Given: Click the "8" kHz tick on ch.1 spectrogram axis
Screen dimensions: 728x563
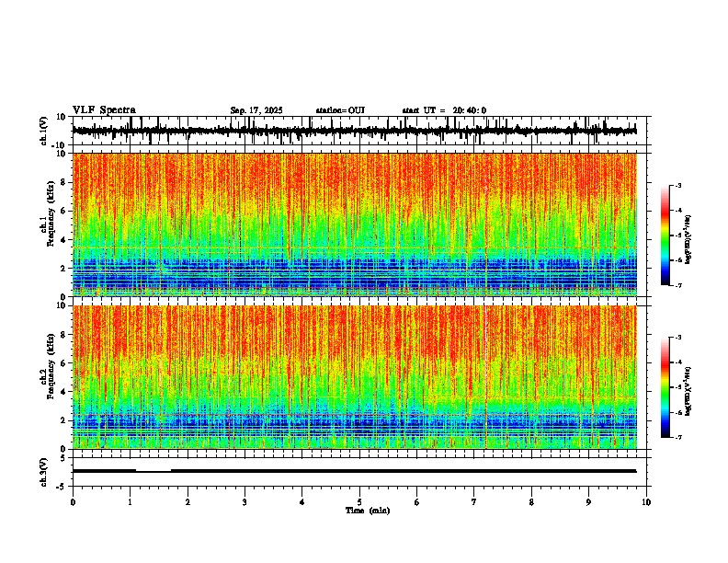Looking at the screenshot, I should [x=64, y=182].
